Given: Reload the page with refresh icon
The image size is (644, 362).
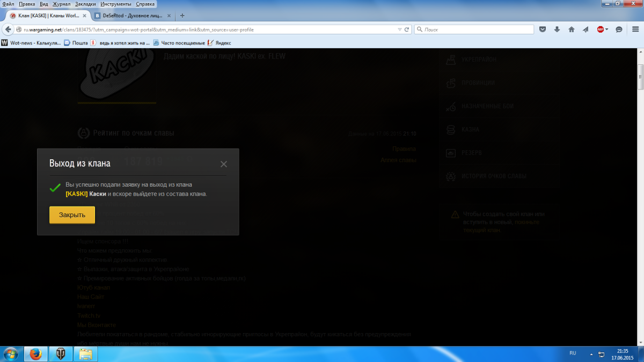Looking at the screenshot, I should [407, 29].
